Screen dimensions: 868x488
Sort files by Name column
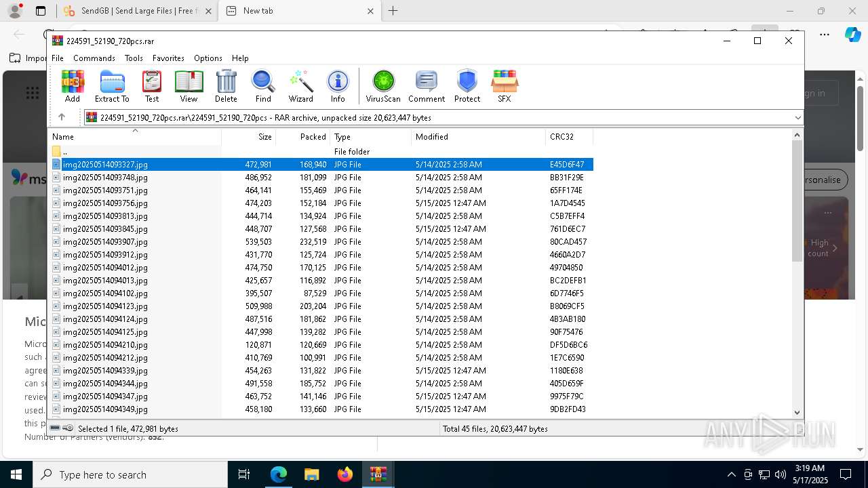tap(136, 137)
